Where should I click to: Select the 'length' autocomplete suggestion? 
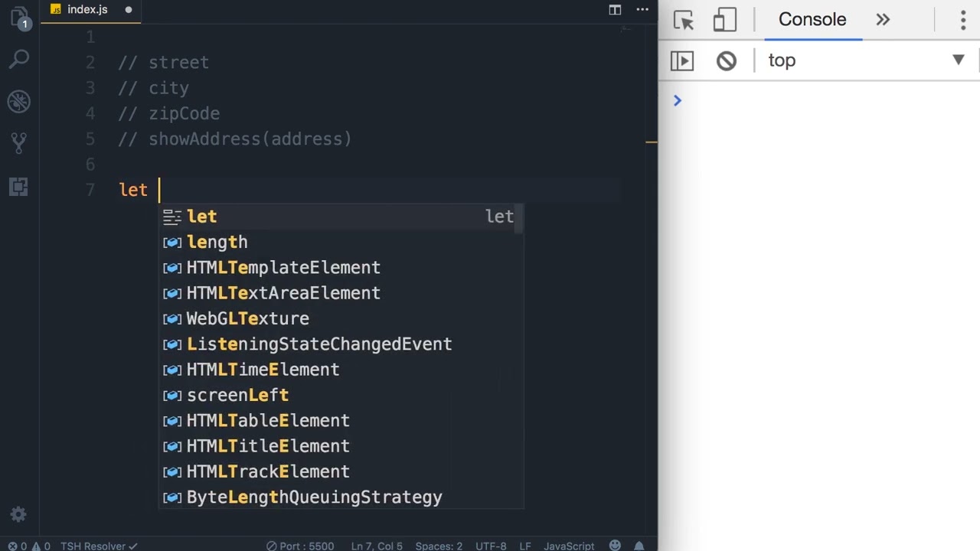341,242
